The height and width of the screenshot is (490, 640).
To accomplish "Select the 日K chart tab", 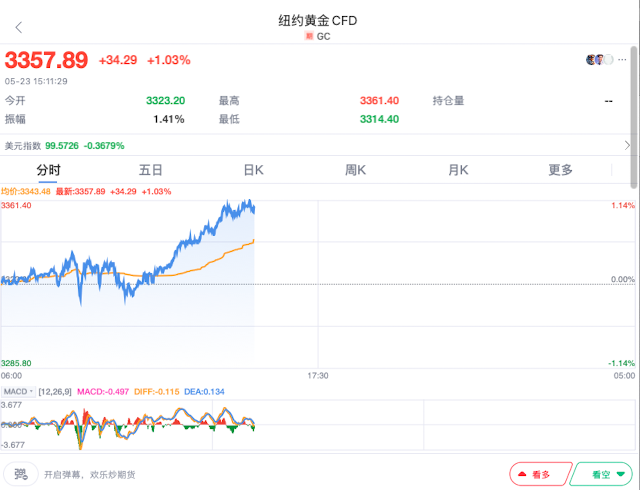I will pyautogui.click(x=253, y=170).
